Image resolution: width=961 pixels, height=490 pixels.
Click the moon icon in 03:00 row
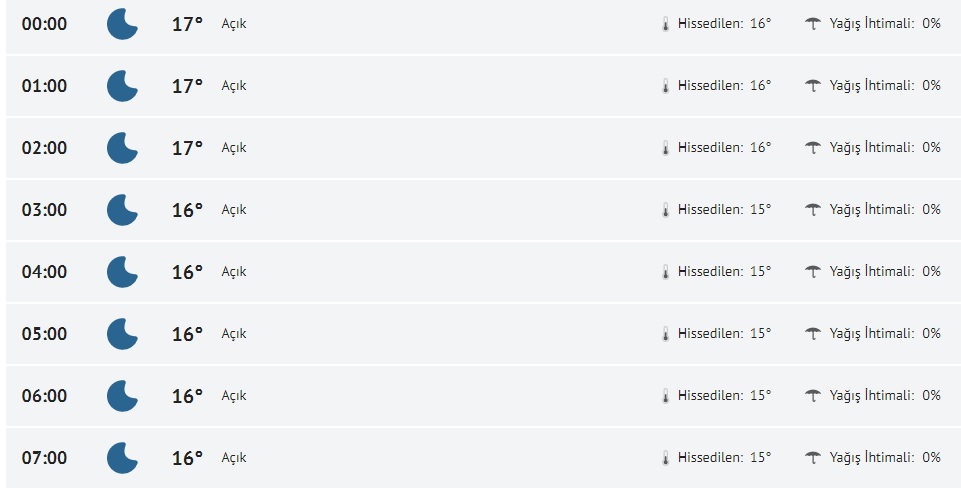[x=122, y=210]
